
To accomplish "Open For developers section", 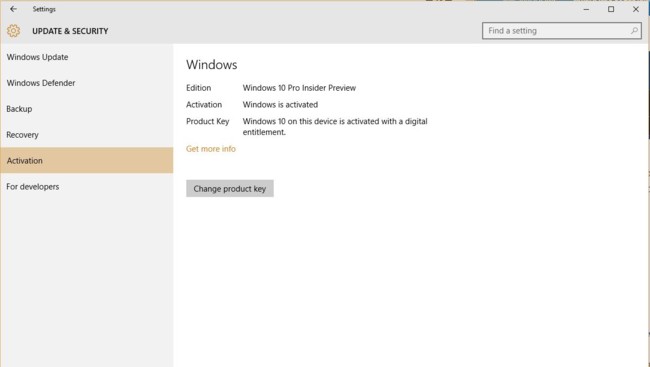I will tap(87, 187).
